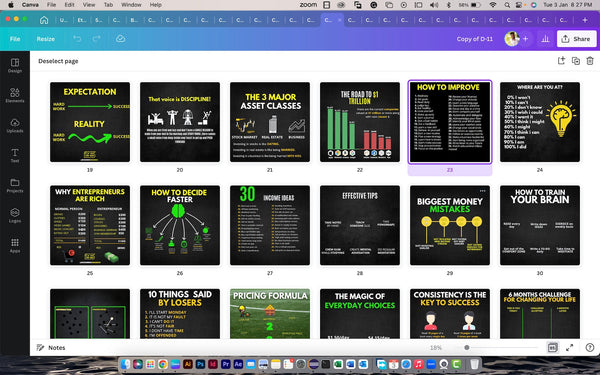Toggle the grid view button
This screenshot has width=600, height=375.
552,347
